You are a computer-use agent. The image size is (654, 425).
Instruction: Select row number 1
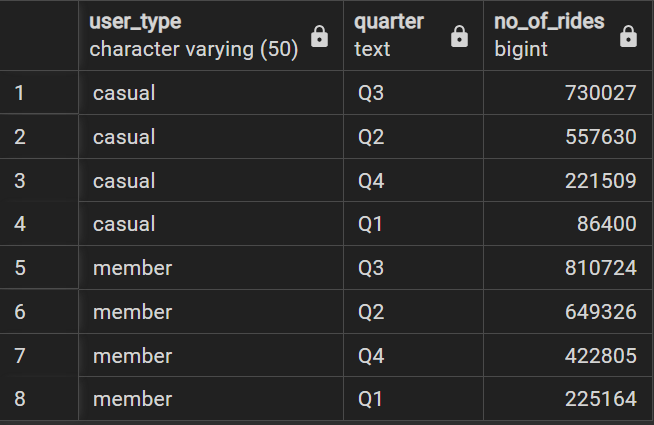click(39, 93)
